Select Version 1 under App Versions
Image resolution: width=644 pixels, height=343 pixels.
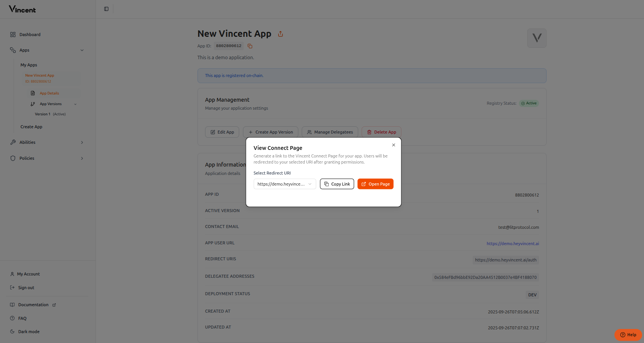(42, 114)
